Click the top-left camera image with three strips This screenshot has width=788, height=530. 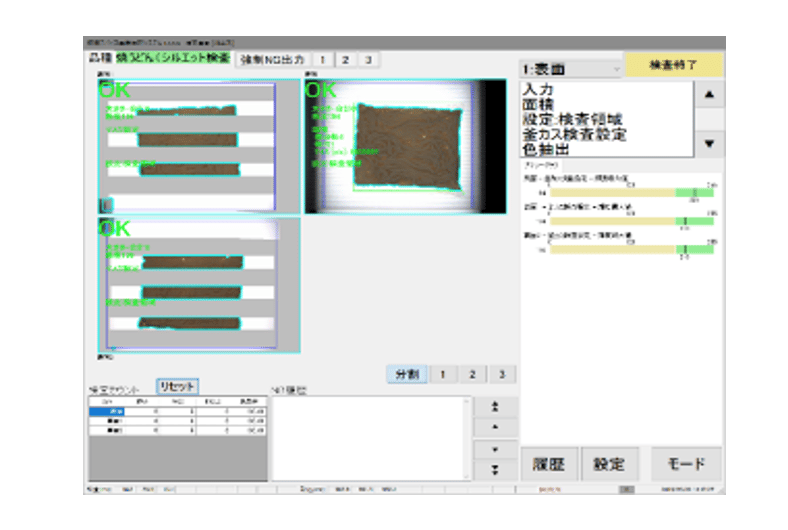(x=199, y=146)
